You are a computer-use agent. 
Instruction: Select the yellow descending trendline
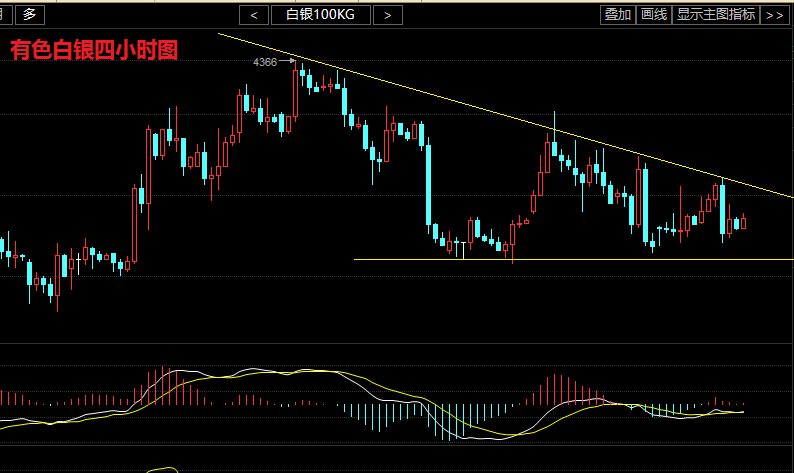point(500,114)
